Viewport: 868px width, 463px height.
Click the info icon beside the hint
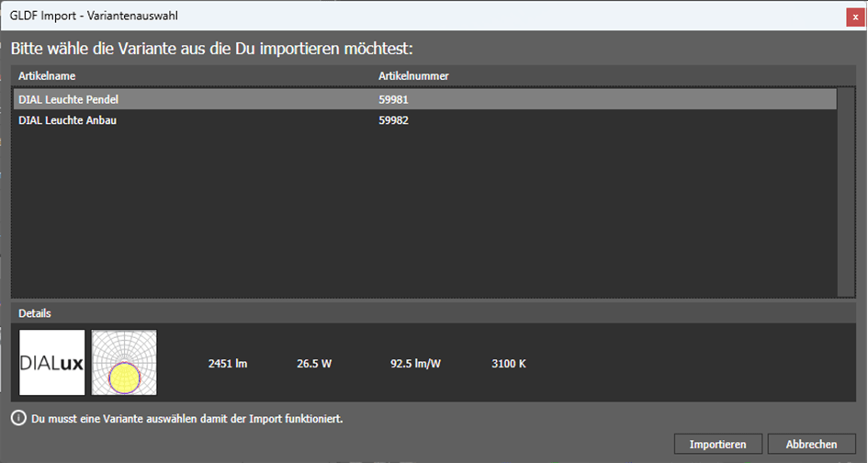[x=18, y=419]
